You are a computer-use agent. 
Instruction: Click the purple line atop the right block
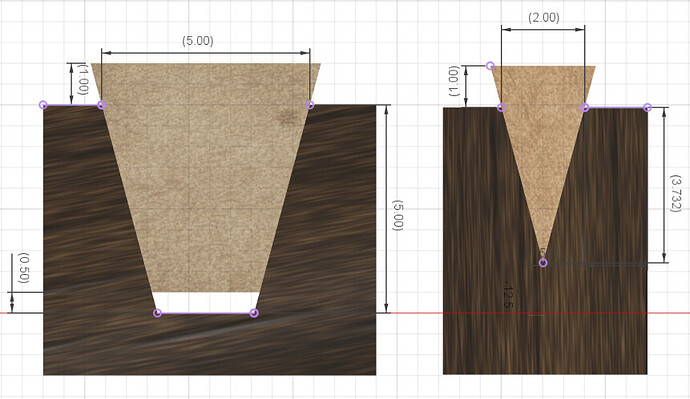pyautogui.click(x=616, y=107)
